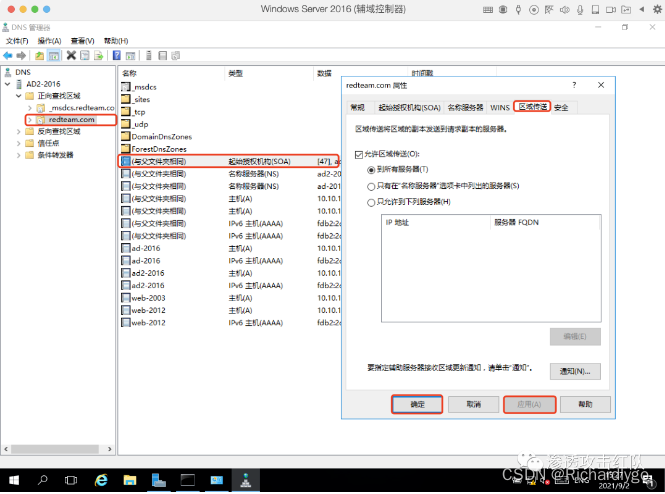
Task: Click the tree pane horizontal scrollbar thumb
Action: tap(55, 449)
